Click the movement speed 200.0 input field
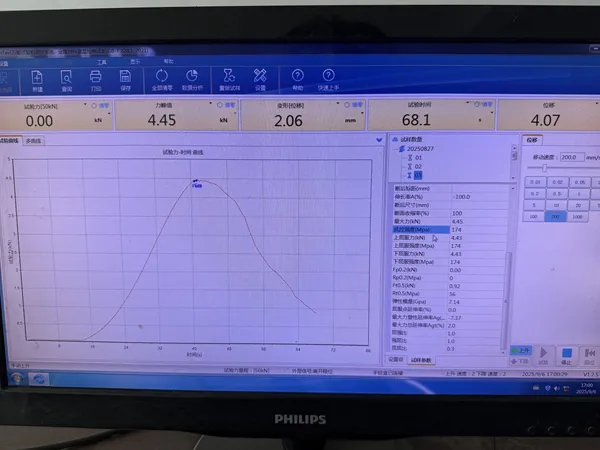Image resolution: width=600 pixels, height=450 pixels. [x=572, y=157]
